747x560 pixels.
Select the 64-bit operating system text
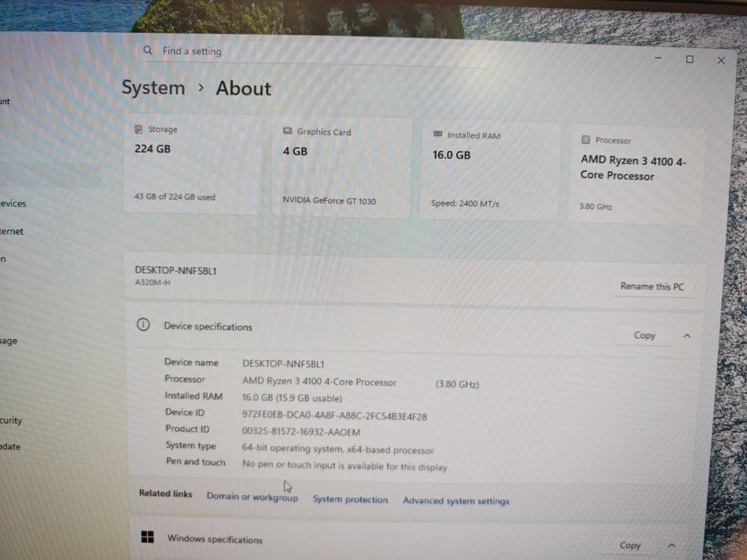(x=338, y=449)
